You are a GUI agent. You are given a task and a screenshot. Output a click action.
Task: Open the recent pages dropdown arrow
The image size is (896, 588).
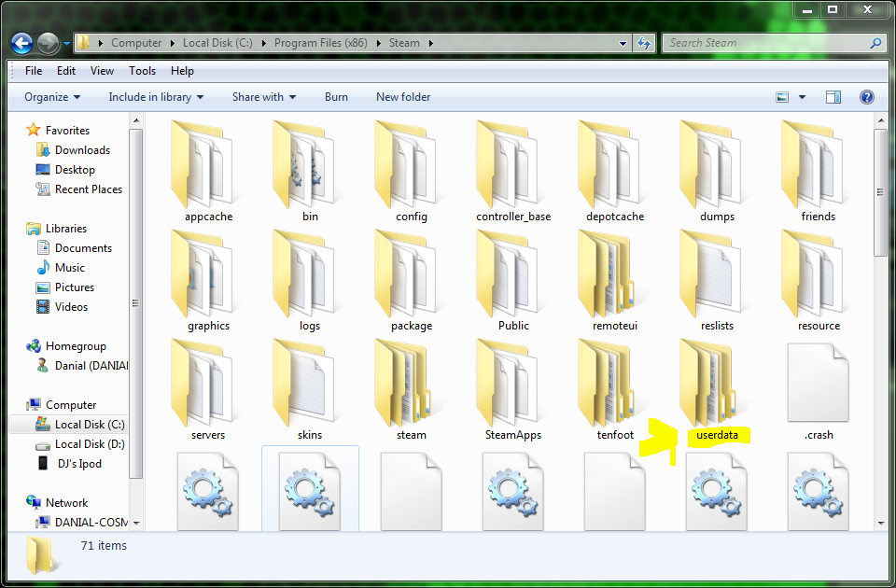pyautogui.click(x=66, y=43)
